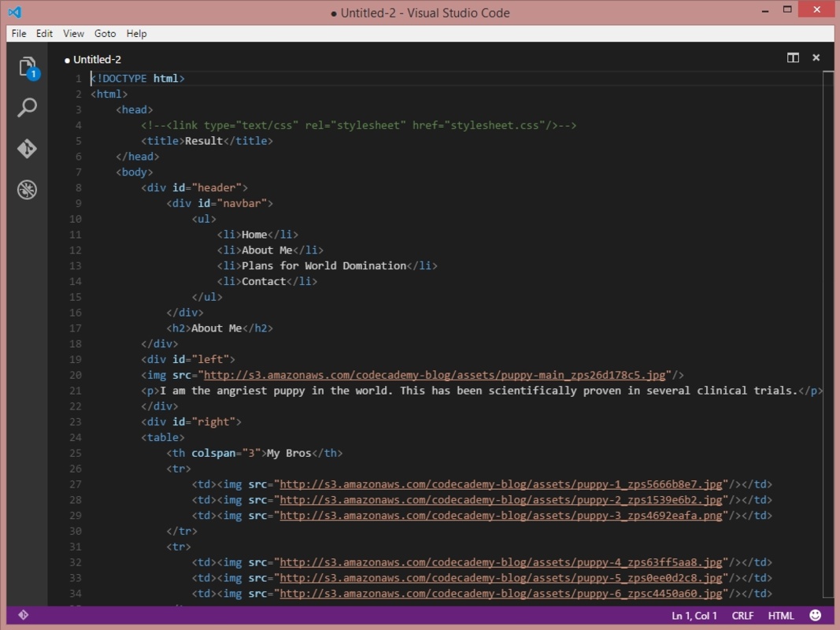Open the Help menu
This screenshot has width=840, height=630.
pyautogui.click(x=137, y=34)
